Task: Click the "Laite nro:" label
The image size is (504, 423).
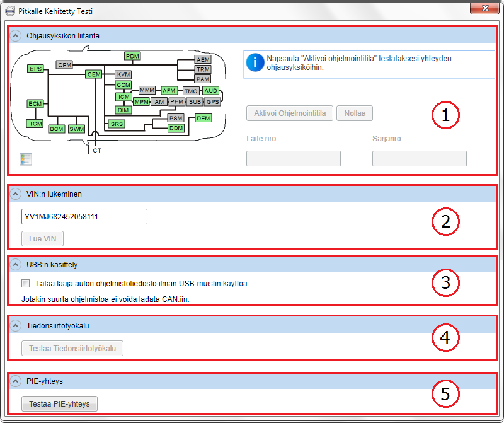Action: pos(262,139)
